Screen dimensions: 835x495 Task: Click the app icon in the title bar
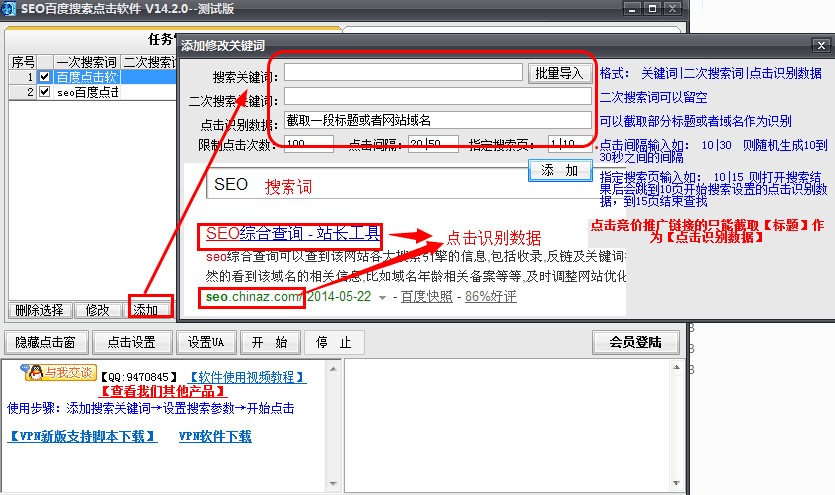tap(9, 9)
